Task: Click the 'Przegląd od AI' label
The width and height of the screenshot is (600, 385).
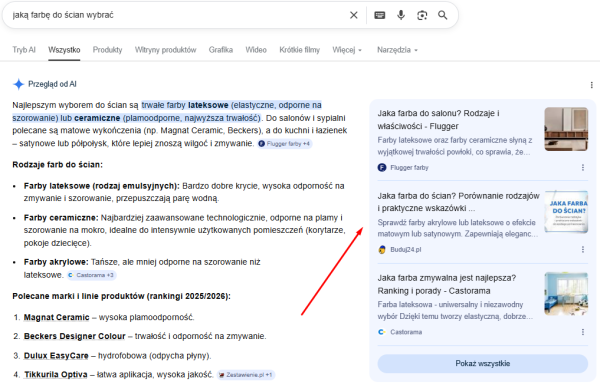Action: click(x=52, y=84)
